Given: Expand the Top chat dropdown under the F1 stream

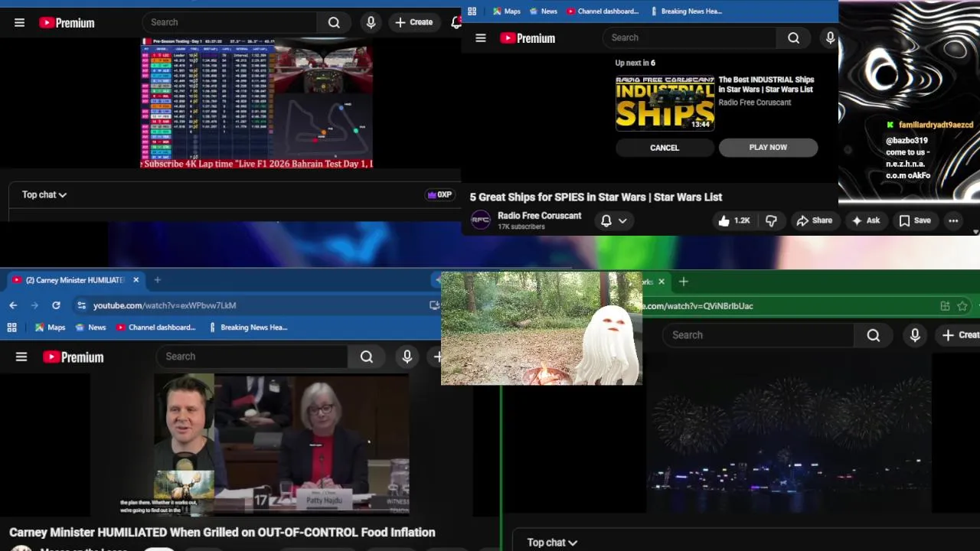Looking at the screenshot, I should pos(44,194).
